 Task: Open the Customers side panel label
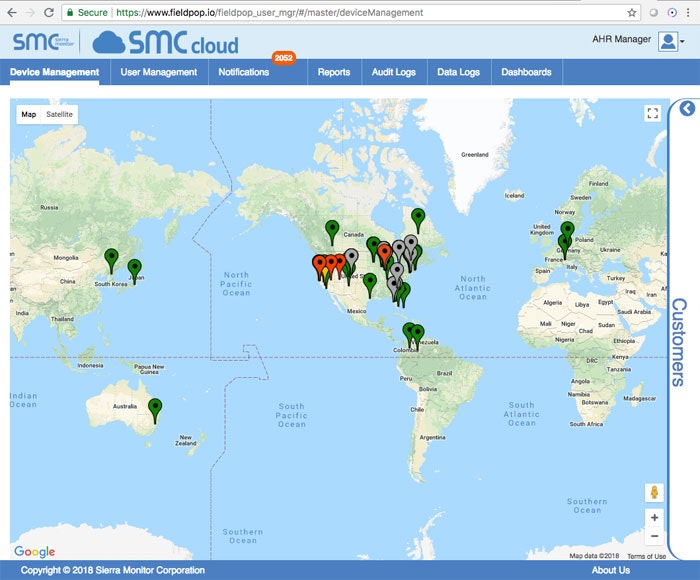(679, 342)
